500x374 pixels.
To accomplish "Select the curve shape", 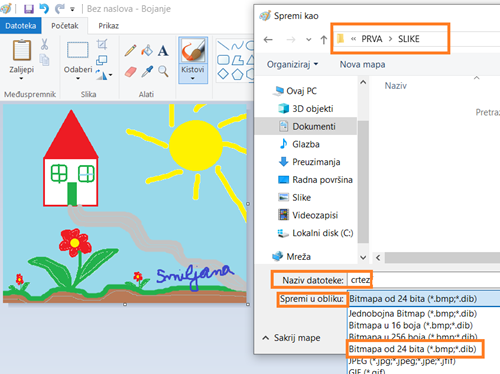I will click(x=237, y=45).
